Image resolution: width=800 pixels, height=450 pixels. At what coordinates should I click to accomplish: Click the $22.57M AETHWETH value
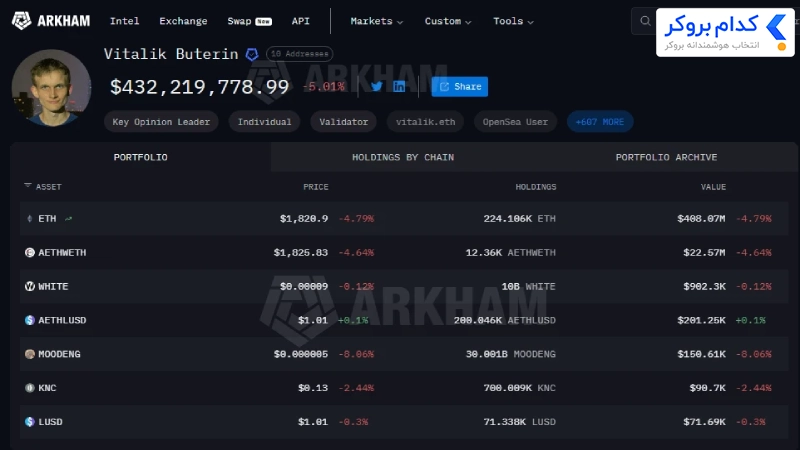[704, 253]
